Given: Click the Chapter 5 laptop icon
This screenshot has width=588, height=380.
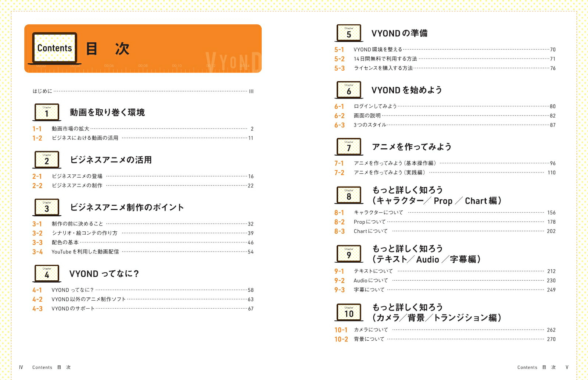Looking at the screenshot, I should (x=349, y=33).
